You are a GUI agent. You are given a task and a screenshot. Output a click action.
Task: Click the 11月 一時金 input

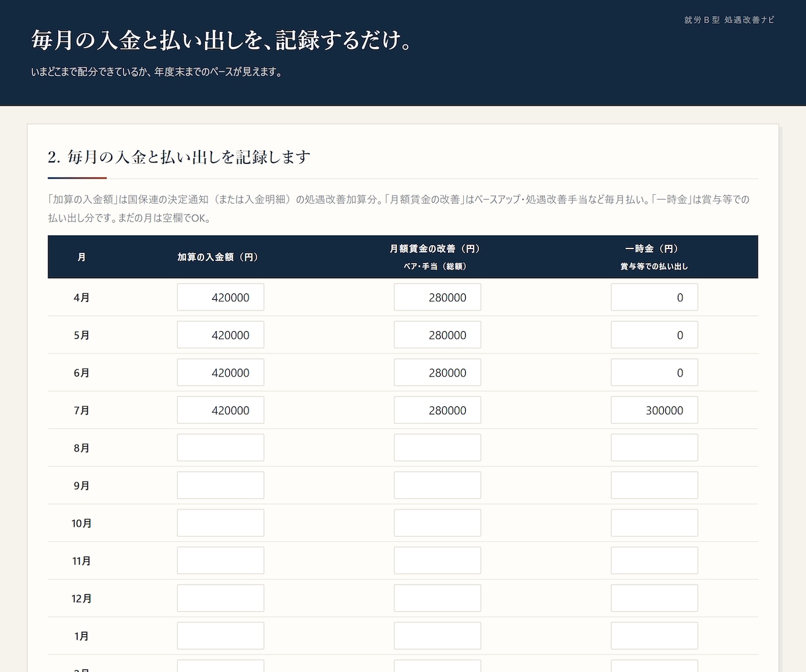[654, 561]
